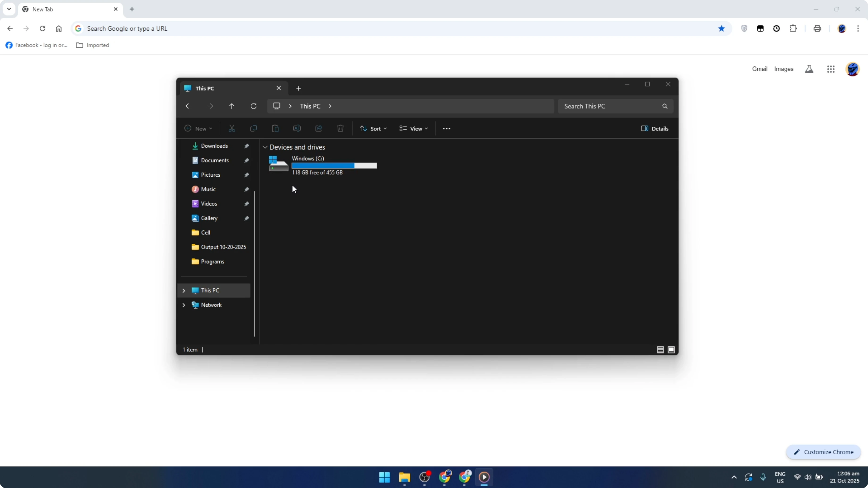The image size is (868, 488).
Task: Click the shield extension icon in Chrome
Action: click(x=744, y=29)
